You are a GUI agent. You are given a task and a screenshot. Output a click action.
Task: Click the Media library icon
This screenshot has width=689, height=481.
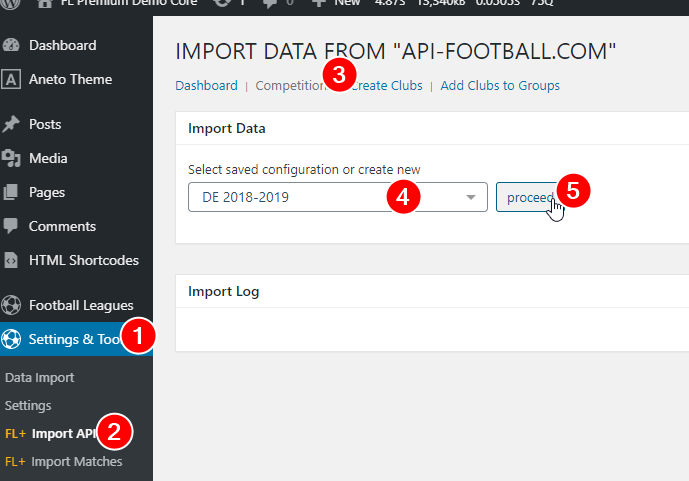[x=11, y=158]
